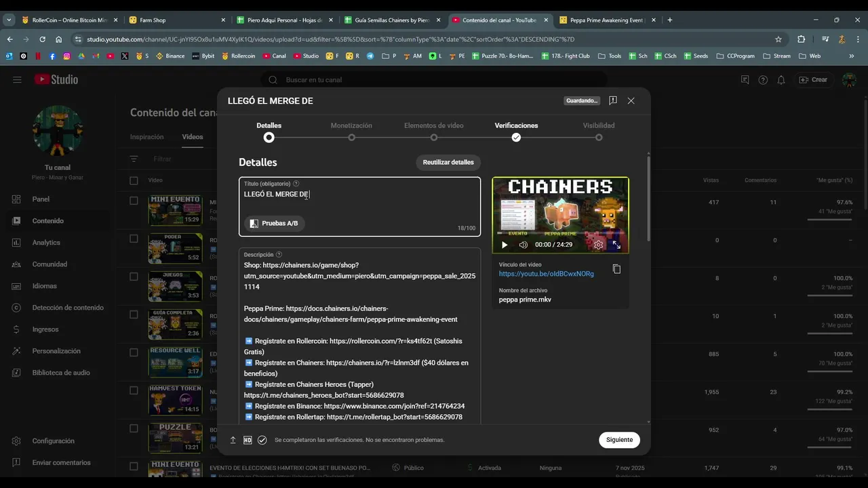Open Analytics in the sidebar

click(46, 243)
